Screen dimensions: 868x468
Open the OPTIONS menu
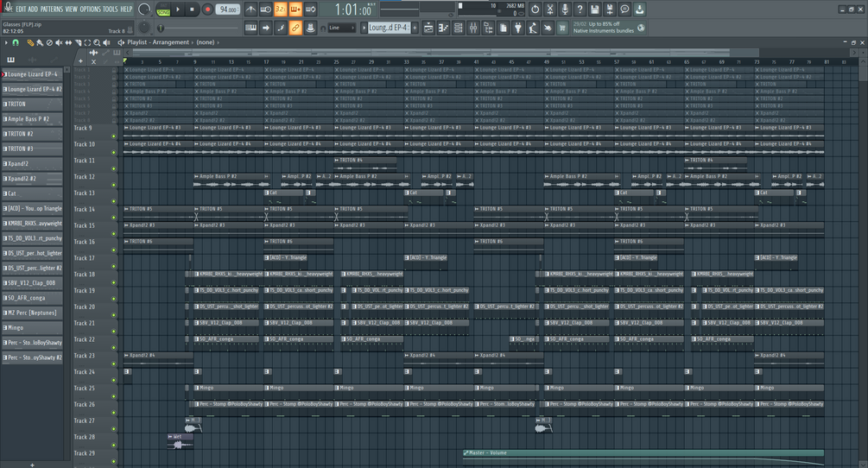coord(90,9)
